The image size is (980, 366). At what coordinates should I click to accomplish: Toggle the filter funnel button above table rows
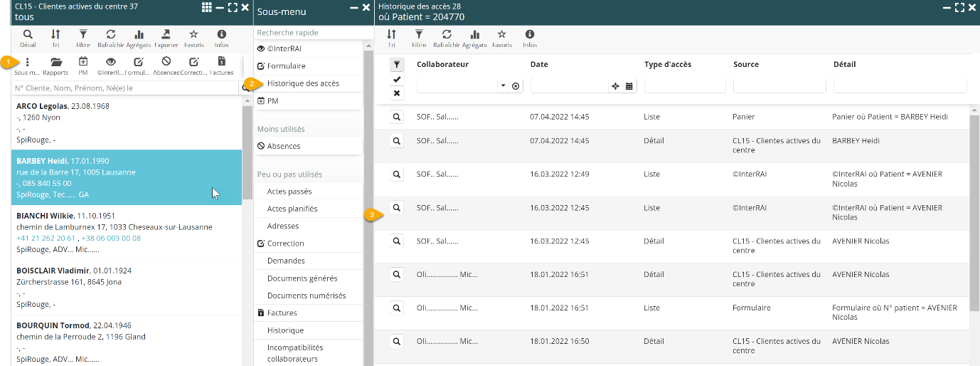click(x=397, y=65)
